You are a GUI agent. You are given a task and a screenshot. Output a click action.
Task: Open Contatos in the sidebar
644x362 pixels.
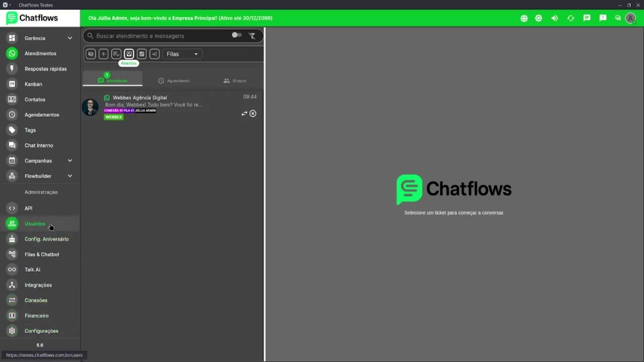40,100
